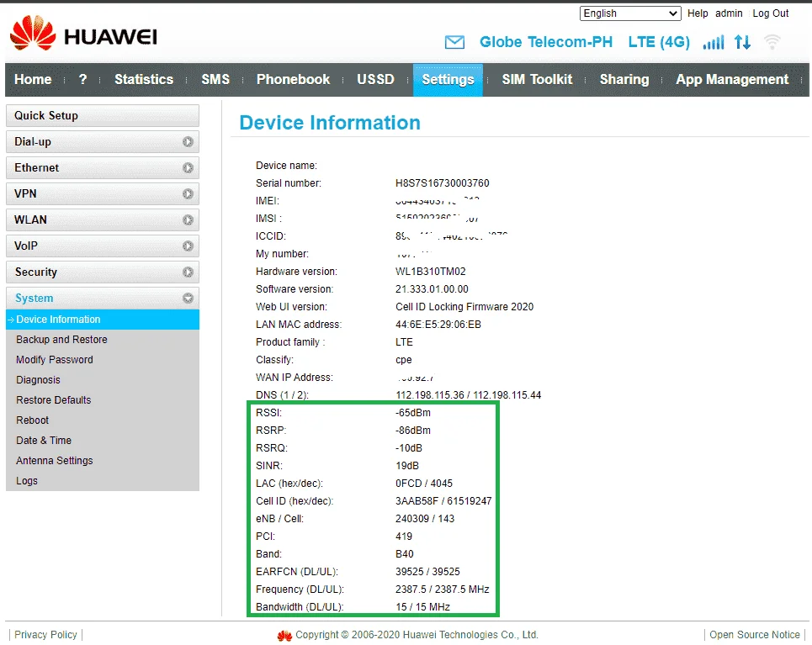
Task: Click the Help link
Action: [x=698, y=13]
